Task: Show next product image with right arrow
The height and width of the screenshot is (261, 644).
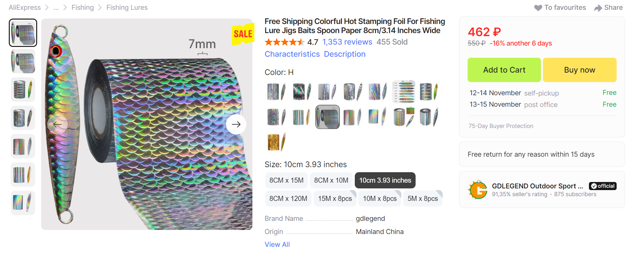Action: click(x=236, y=124)
